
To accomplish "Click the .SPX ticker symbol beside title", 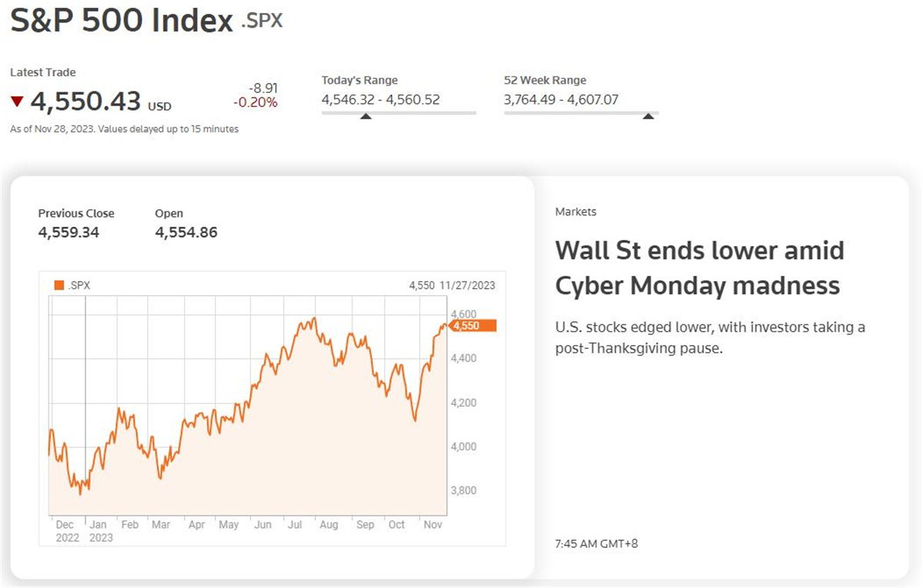I will 262,21.
